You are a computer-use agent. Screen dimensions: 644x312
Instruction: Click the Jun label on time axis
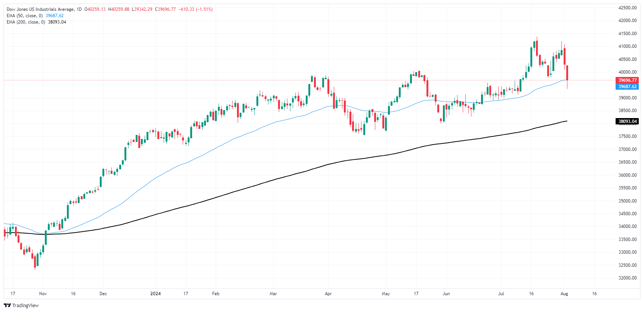446,294
